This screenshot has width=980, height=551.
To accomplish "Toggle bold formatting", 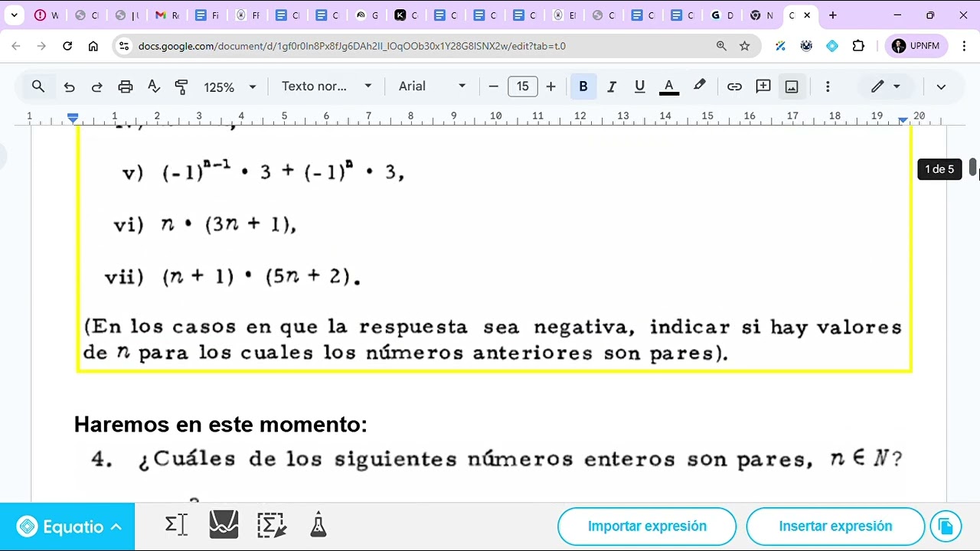I will click(583, 86).
